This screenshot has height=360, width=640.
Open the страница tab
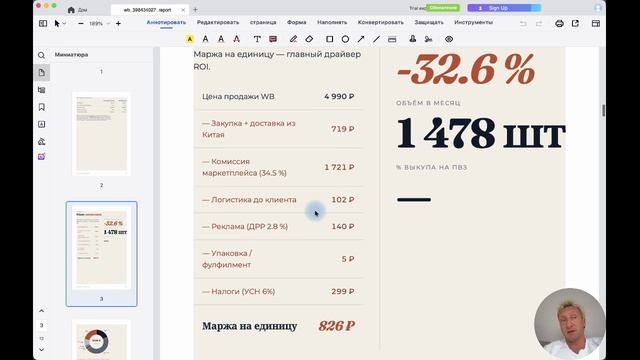coord(263,22)
